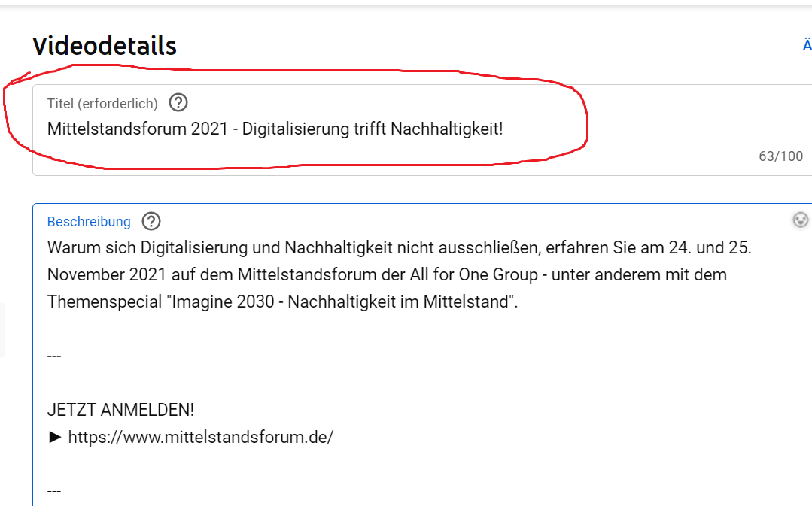
Task: Open the help icon next to Beschreibung
Action: pyautogui.click(x=151, y=221)
